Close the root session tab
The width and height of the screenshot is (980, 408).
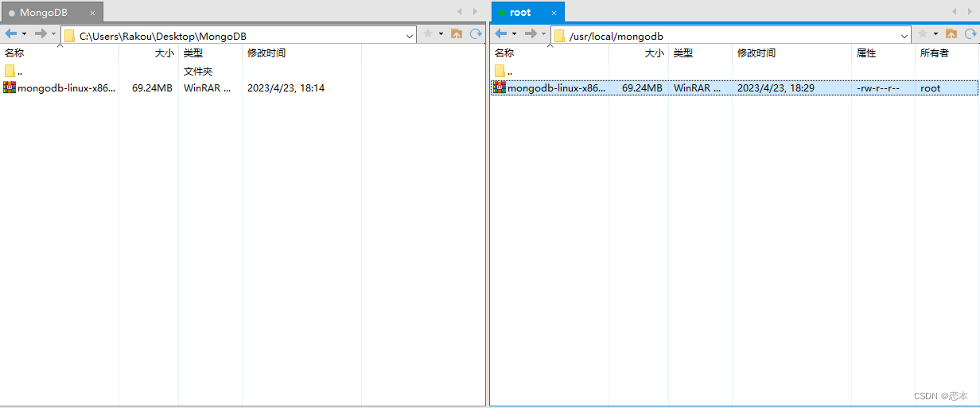pyautogui.click(x=554, y=13)
